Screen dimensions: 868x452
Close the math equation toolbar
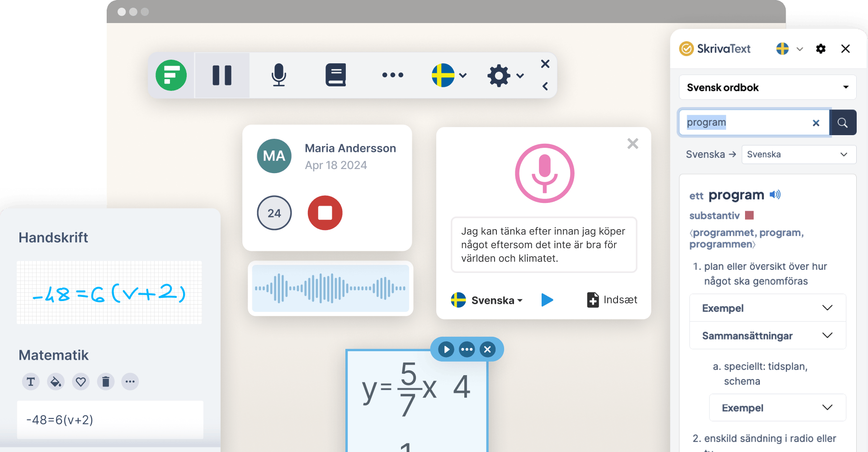(487, 349)
